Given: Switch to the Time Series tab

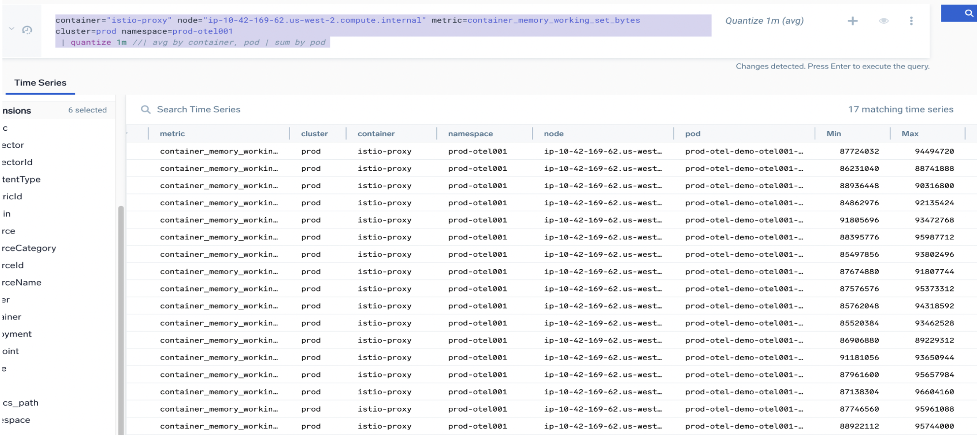Looking at the screenshot, I should (x=40, y=83).
